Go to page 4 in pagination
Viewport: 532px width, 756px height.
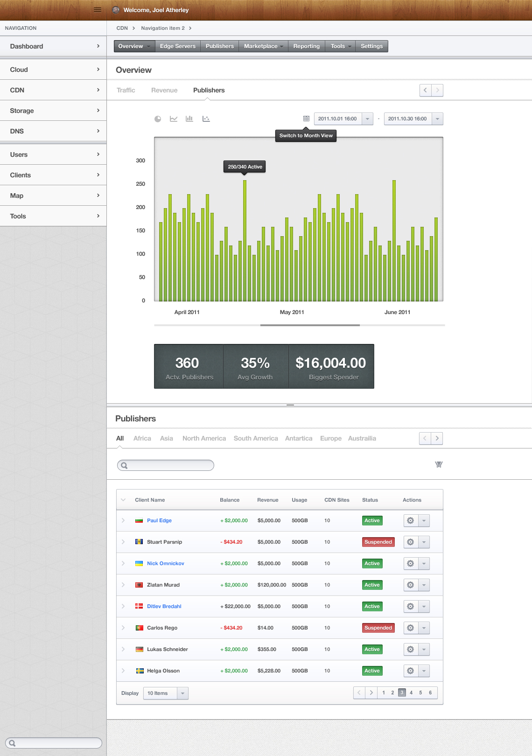click(411, 693)
